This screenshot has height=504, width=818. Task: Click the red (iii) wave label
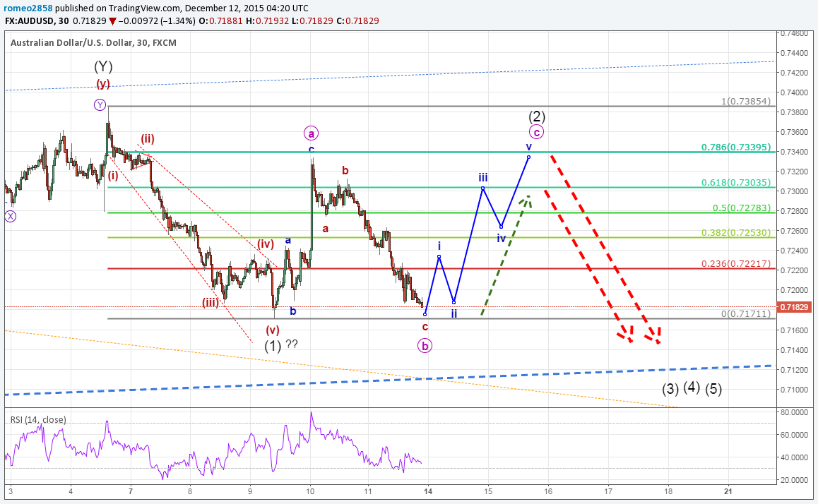point(211,302)
